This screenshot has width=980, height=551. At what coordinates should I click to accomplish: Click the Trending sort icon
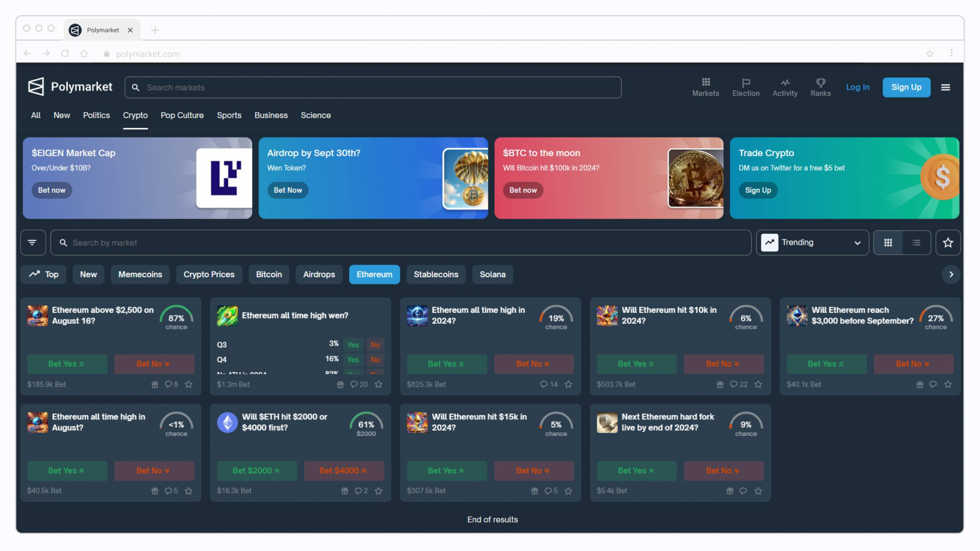pyautogui.click(x=769, y=242)
